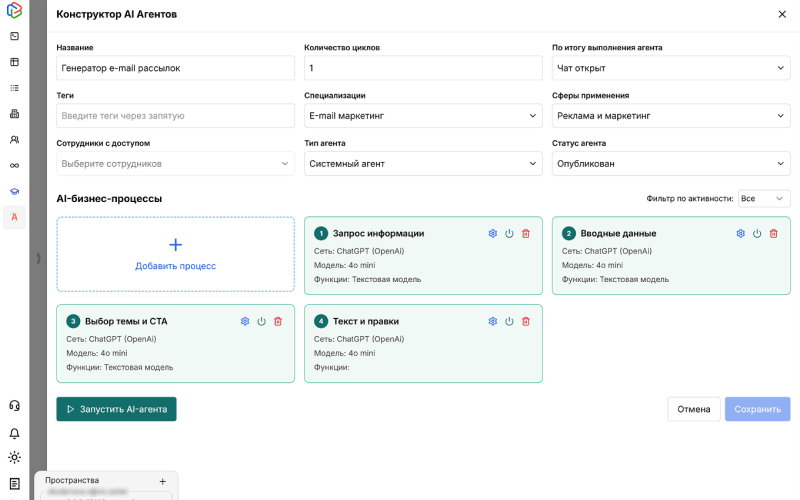Toggle power for Запрос информации process
The width and height of the screenshot is (800, 500).
[509, 233]
